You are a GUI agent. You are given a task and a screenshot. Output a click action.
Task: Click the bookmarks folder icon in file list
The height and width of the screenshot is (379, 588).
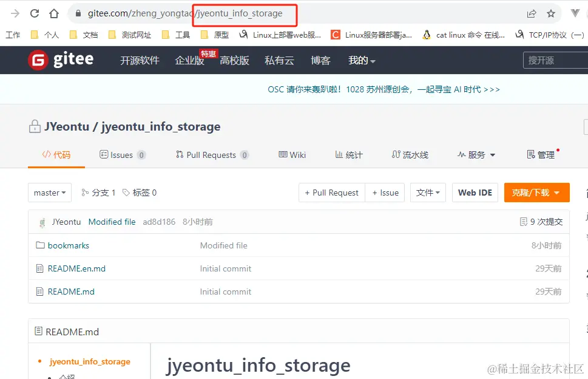[40, 245]
